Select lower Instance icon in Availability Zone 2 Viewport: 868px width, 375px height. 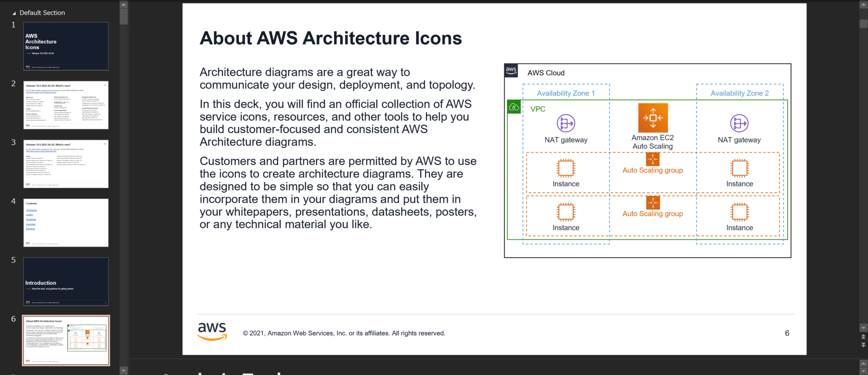739,212
